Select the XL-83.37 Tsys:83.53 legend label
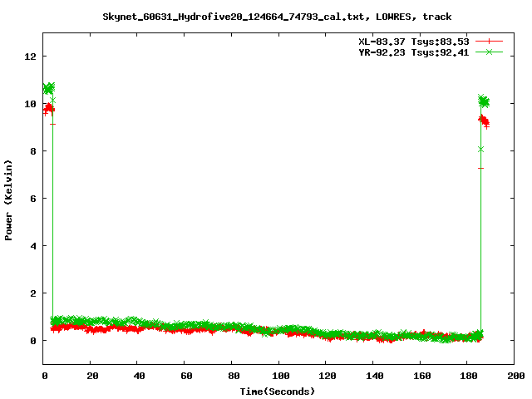Screen dimensions: 532x399 click(414, 42)
